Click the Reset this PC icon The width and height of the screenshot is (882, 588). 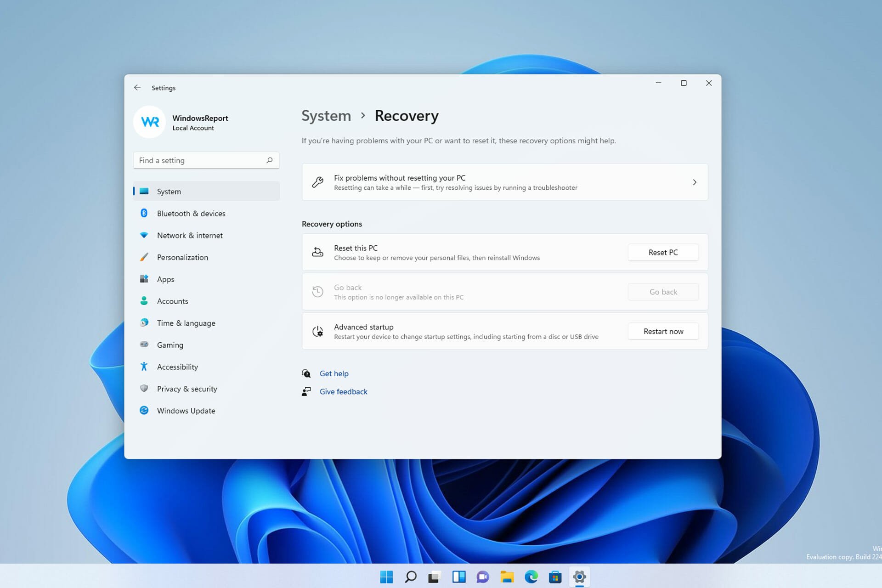pos(317,252)
